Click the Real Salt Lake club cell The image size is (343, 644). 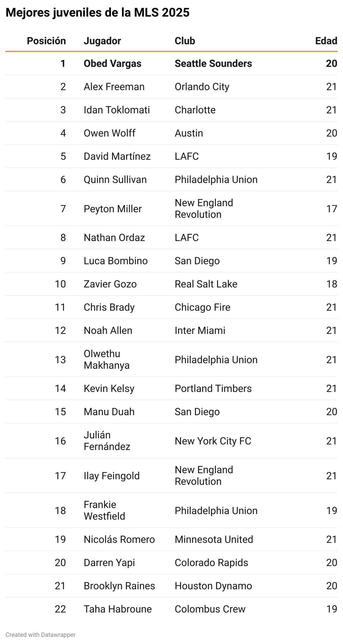[x=206, y=284]
